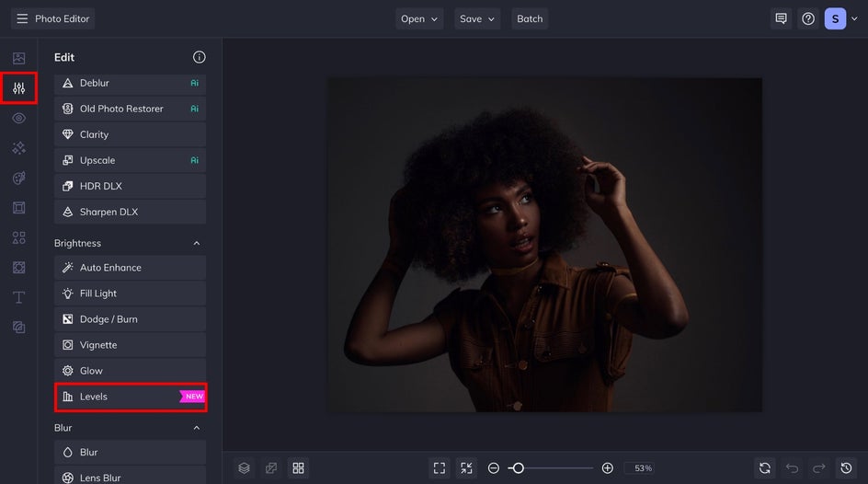Select the Upscale tool
868x484 pixels.
point(130,160)
